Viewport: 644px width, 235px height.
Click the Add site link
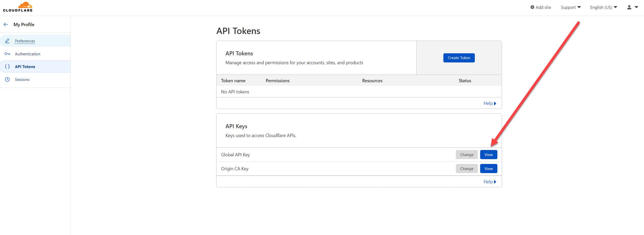pos(541,7)
